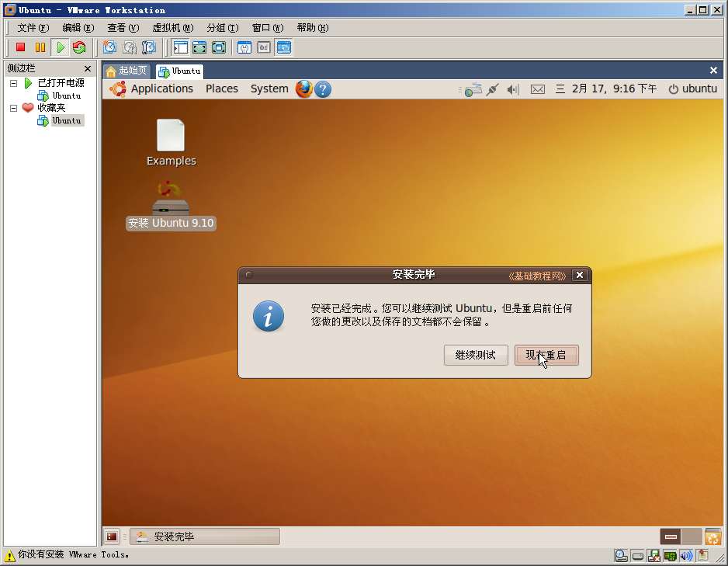
Task: Click the summary view toolbar icon
Action: [x=244, y=47]
